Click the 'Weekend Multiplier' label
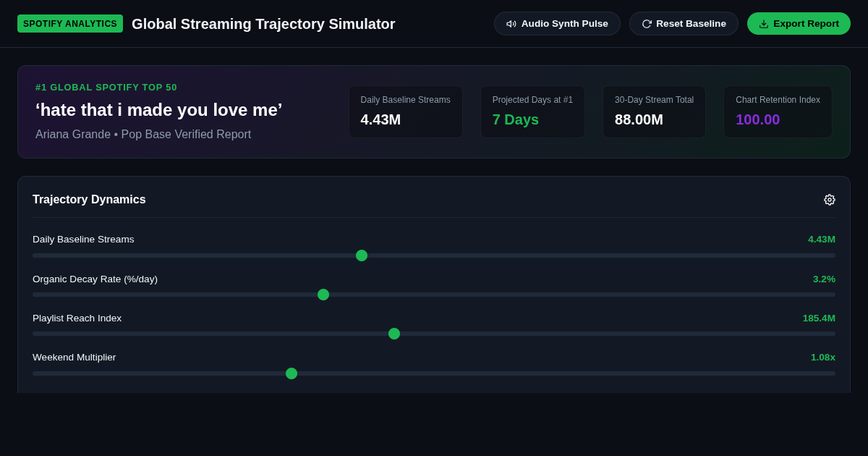Image resolution: width=868 pixels, height=456 pixels. coord(74,358)
